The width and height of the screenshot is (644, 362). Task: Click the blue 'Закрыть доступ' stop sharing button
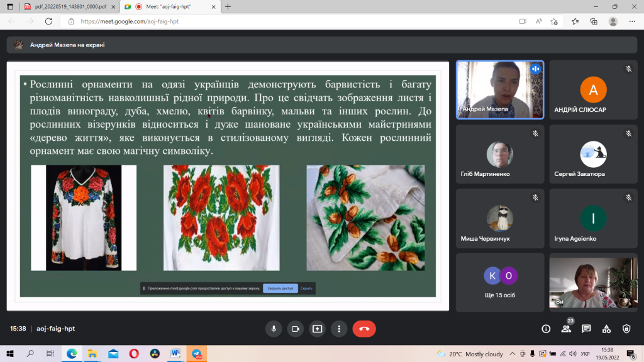coord(280,288)
